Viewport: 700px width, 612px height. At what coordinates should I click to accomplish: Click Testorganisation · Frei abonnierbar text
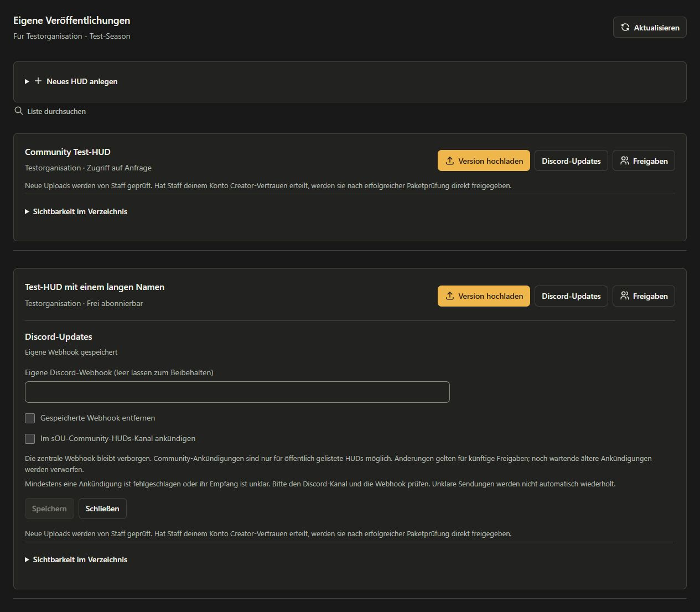tap(84, 303)
